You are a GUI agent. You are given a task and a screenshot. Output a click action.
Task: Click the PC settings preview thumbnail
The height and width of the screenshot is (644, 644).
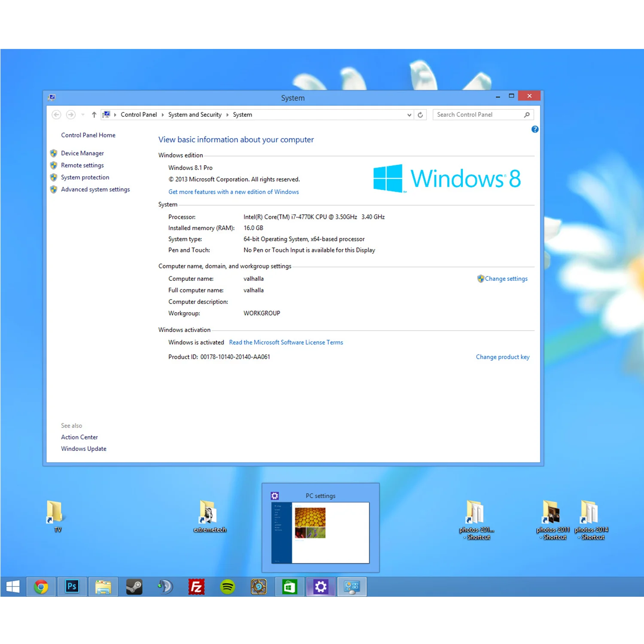(321, 533)
